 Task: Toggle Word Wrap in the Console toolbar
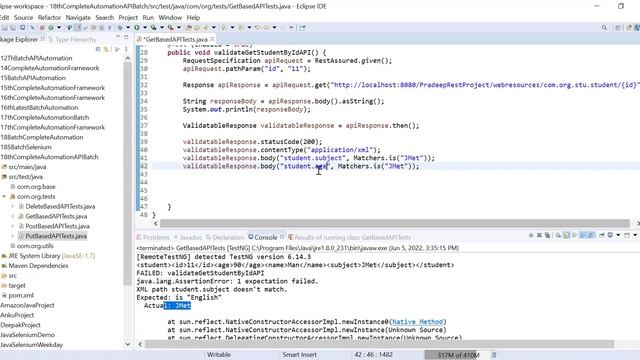point(574,236)
